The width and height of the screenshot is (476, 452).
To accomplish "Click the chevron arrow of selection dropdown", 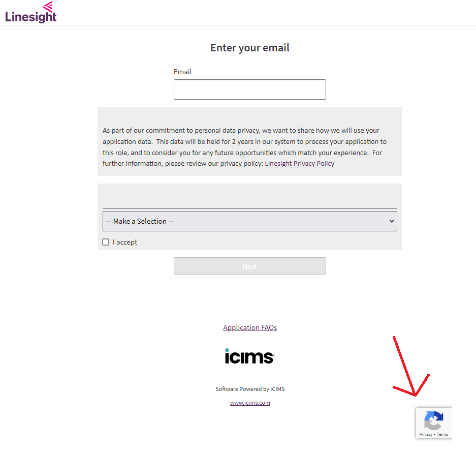I will click(x=392, y=221).
